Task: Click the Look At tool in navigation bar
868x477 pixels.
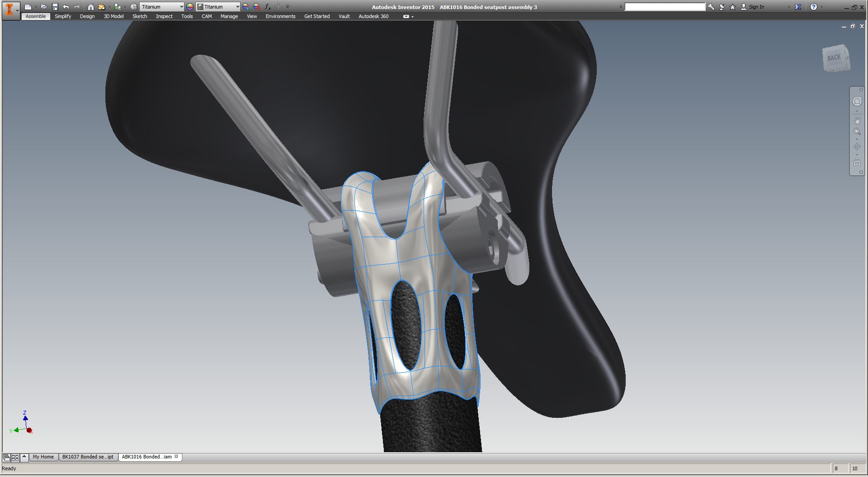Action: click(857, 163)
